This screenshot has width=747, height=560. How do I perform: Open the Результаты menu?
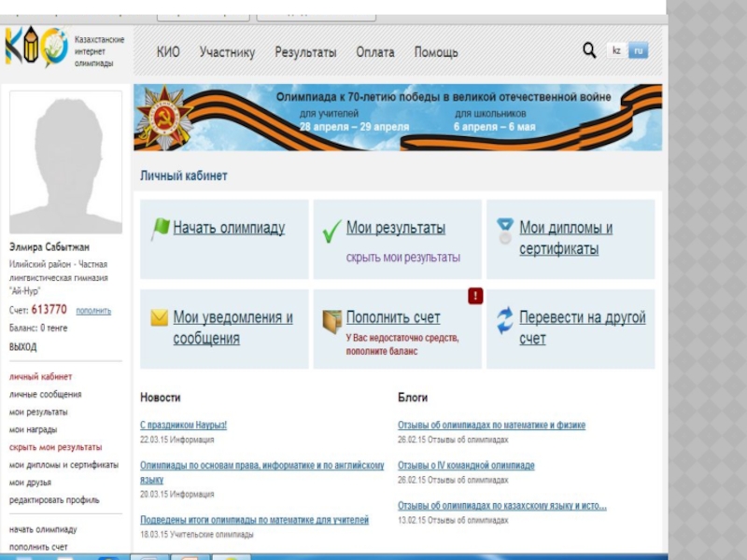coord(305,52)
